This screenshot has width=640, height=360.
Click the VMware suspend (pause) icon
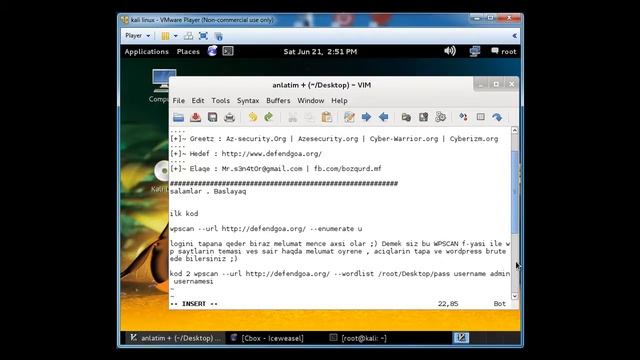click(165, 36)
